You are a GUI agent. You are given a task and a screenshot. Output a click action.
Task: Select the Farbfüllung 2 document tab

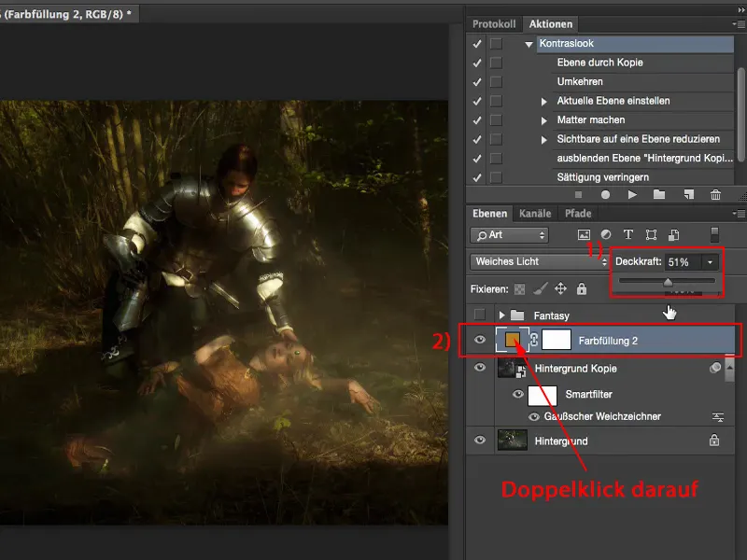68,14
